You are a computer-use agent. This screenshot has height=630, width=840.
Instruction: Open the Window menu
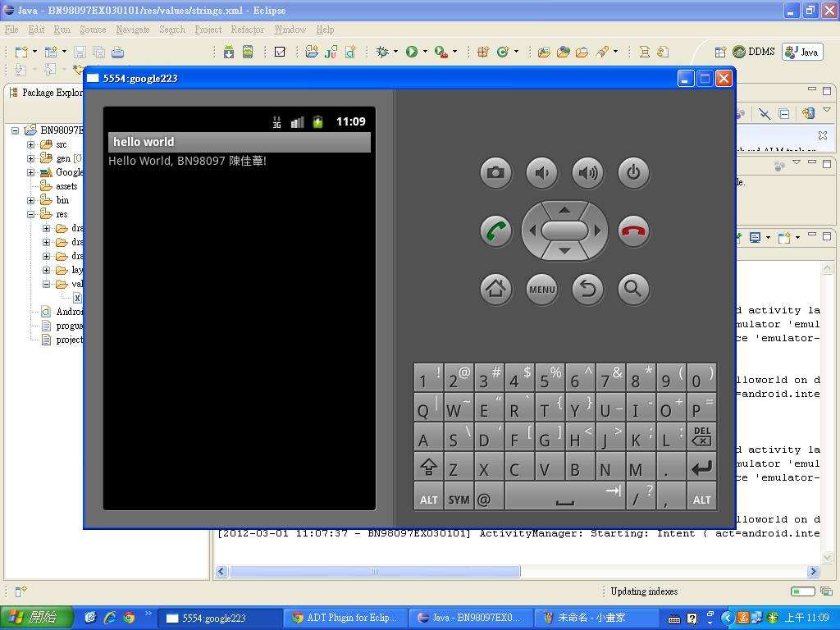coord(290,30)
